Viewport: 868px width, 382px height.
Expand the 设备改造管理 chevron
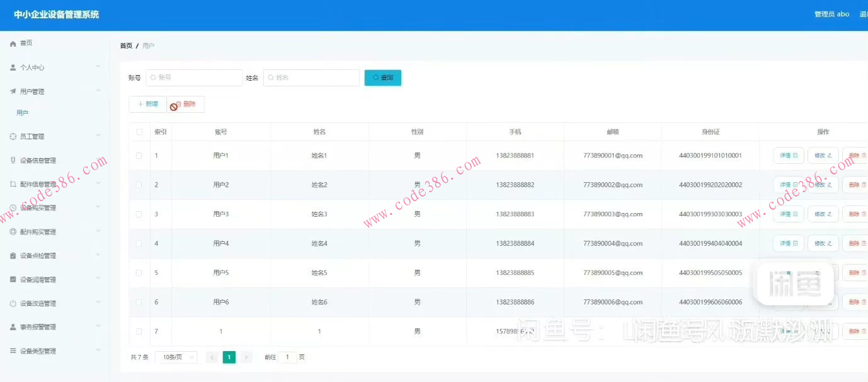tap(98, 303)
